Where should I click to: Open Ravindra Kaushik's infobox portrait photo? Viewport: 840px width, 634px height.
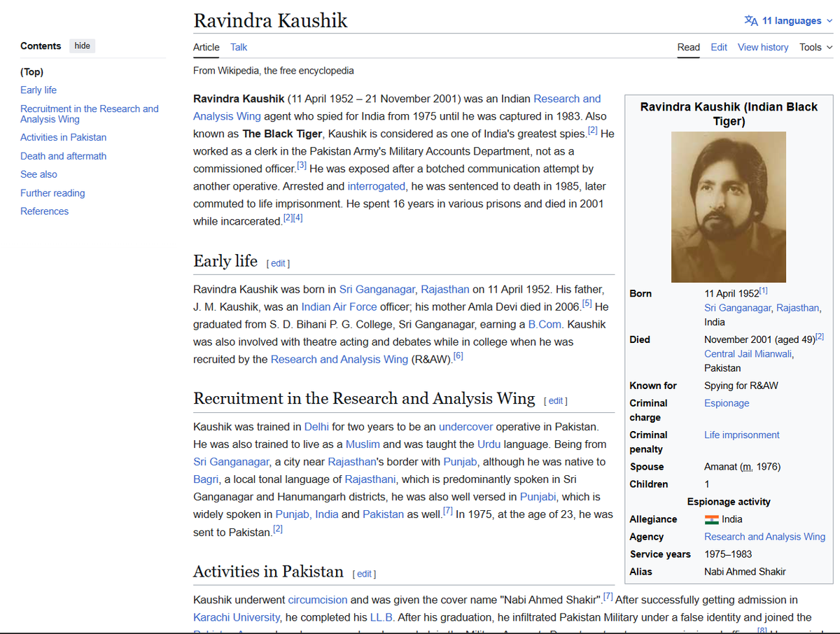(x=728, y=207)
